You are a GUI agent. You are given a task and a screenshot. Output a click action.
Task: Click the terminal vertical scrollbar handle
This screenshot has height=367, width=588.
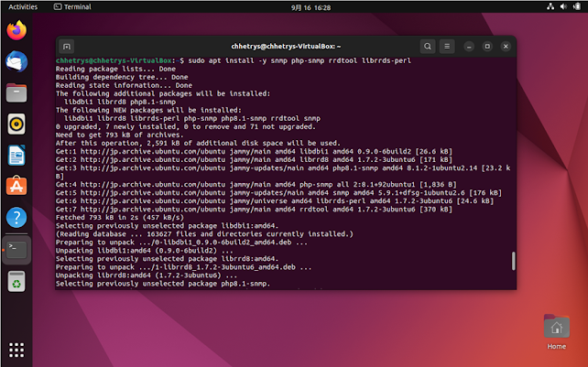pos(514,261)
